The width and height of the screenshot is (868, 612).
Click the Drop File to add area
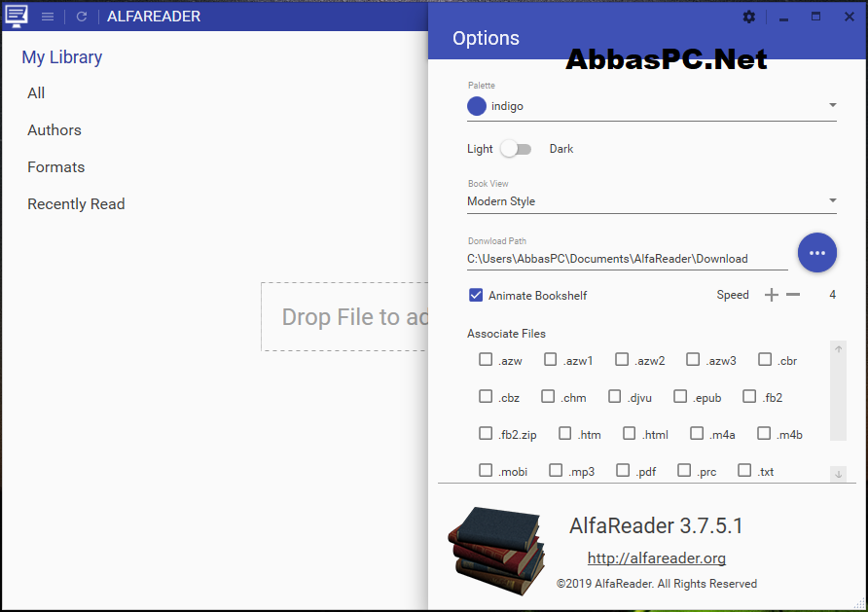(x=344, y=317)
